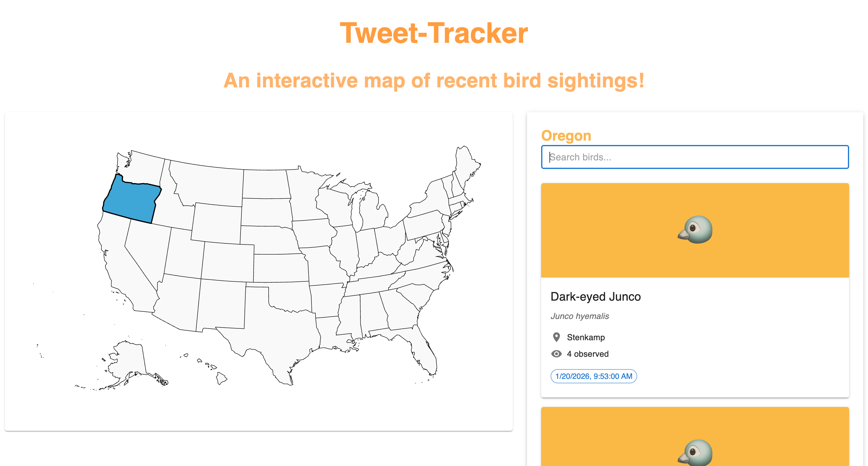Screen dimensions: 868x466
Task: Click the eye icon next to 4 observed
Action: pos(556,354)
